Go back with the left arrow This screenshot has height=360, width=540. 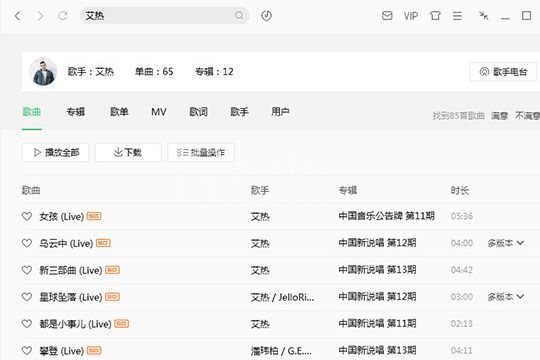click(x=18, y=16)
